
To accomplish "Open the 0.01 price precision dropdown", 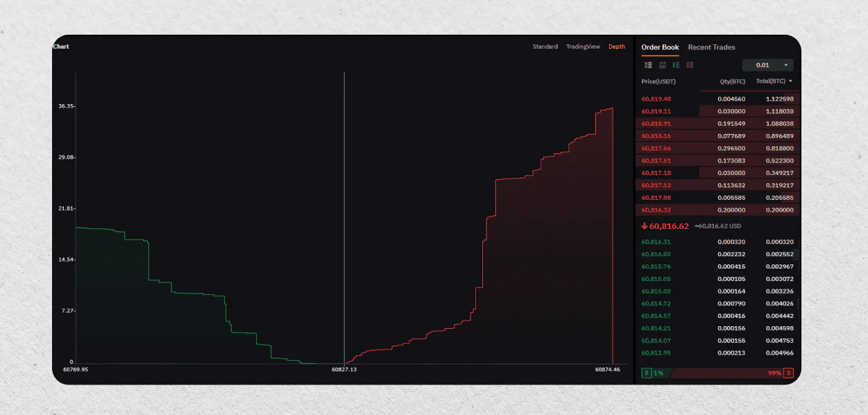I will click(x=767, y=65).
